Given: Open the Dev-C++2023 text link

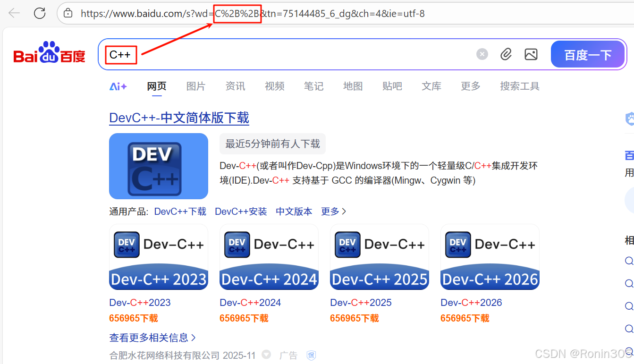Looking at the screenshot, I should [140, 303].
